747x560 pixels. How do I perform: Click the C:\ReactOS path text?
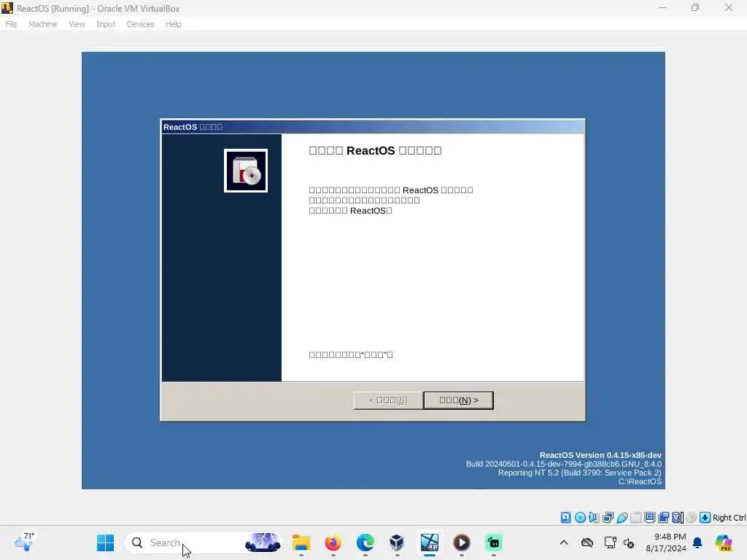pos(640,481)
